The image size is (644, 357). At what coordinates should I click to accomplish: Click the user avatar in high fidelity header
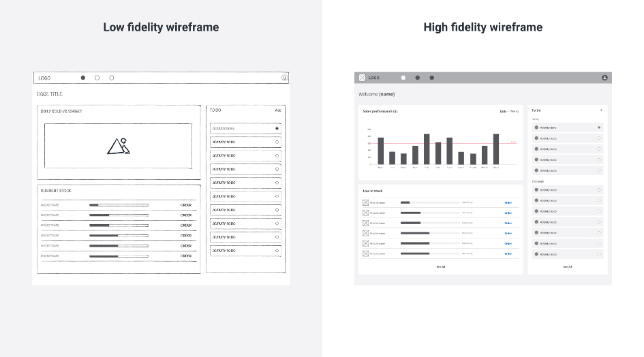point(604,78)
